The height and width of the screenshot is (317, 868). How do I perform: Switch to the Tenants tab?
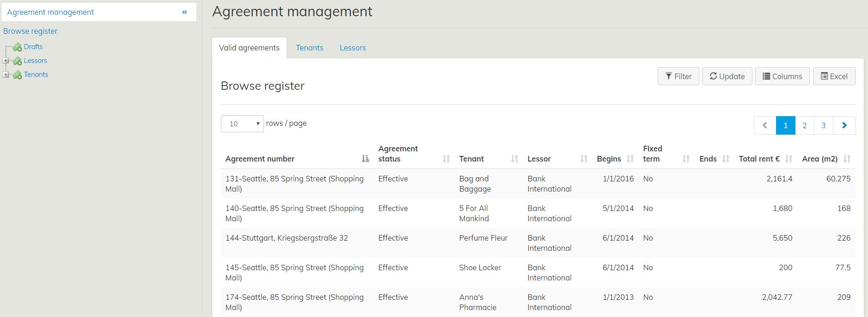point(309,48)
